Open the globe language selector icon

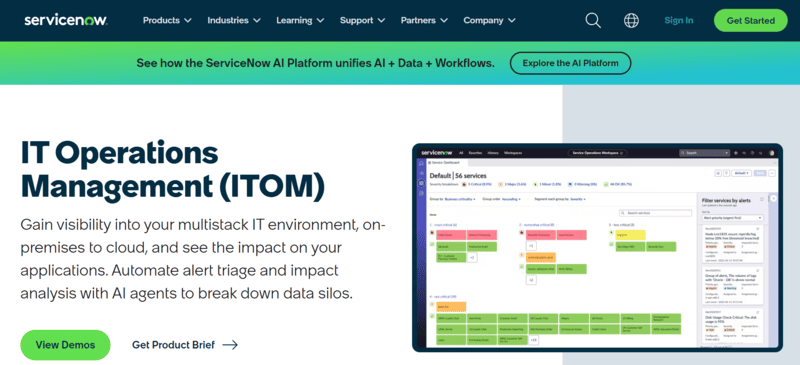pos(631,20)
